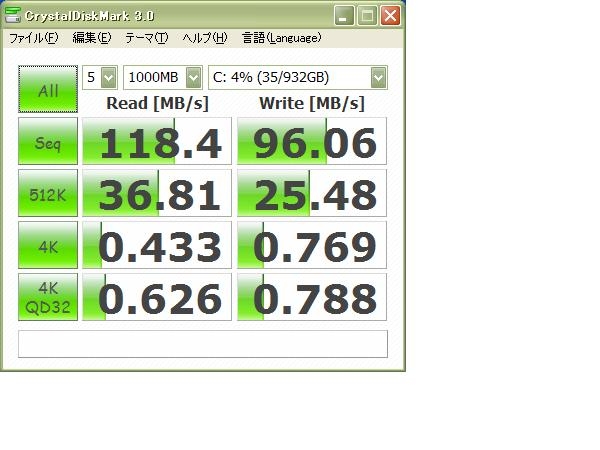Click the 512K write result 25.48
Viewport: 600px width, 450px height.
point(312,193)
